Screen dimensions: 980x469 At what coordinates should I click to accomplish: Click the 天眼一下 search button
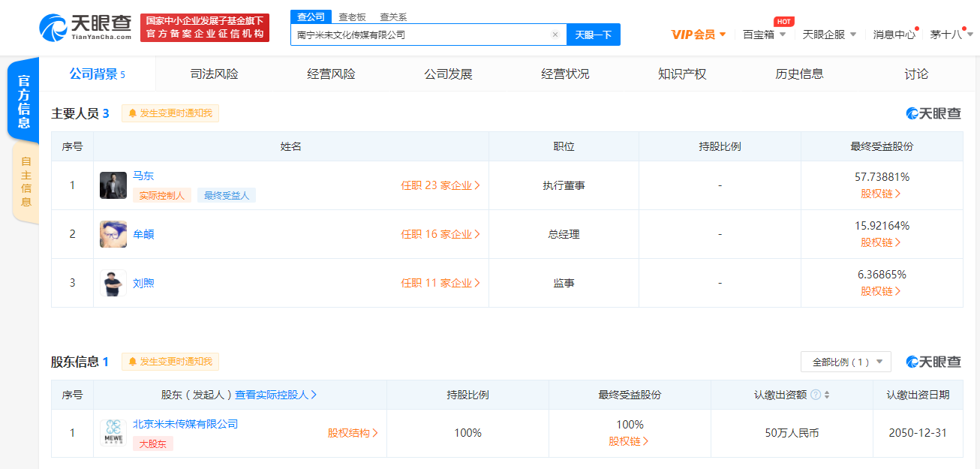pos(594,35)
